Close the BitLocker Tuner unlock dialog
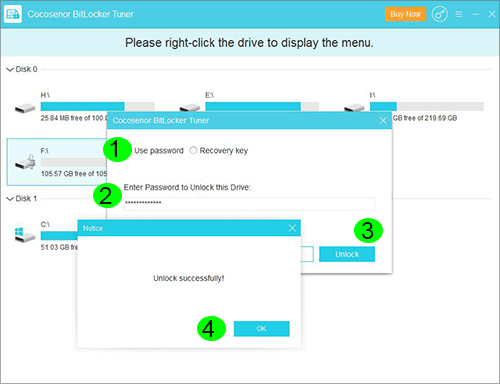Image resolution: width=500 pixels, height=384 pixels. 383,121
